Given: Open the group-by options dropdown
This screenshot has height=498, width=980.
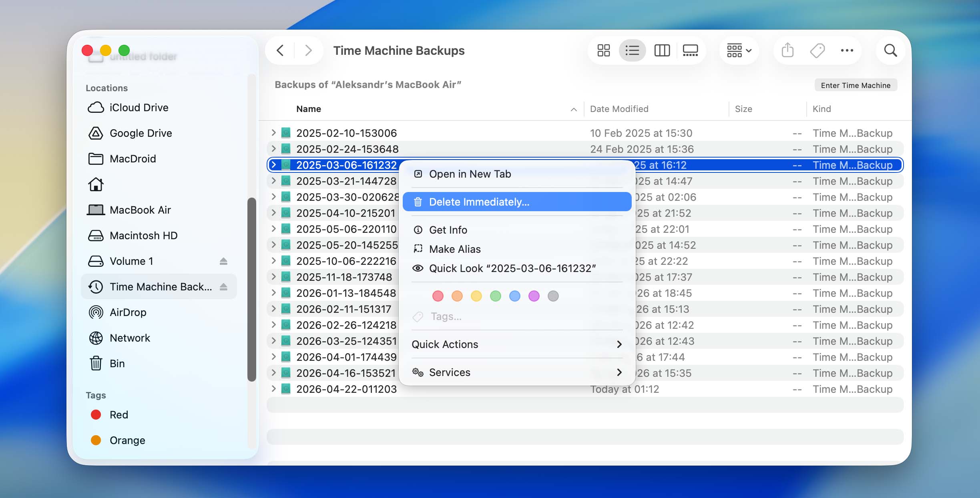Looking at the screenshot, I should (739, 50).
